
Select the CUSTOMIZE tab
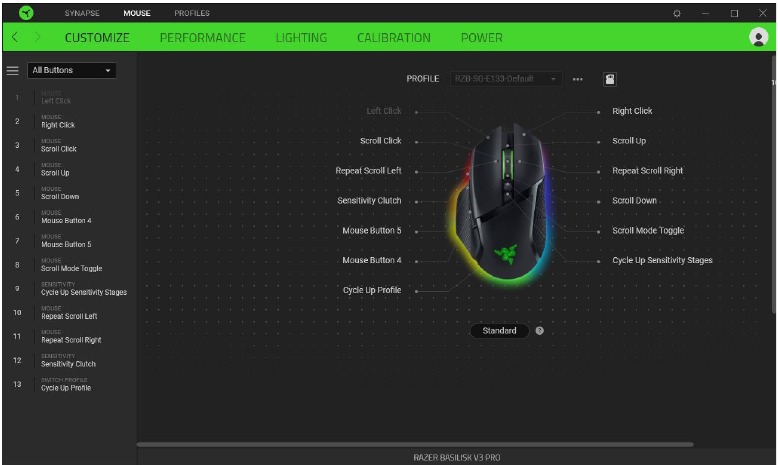(97, 38)
